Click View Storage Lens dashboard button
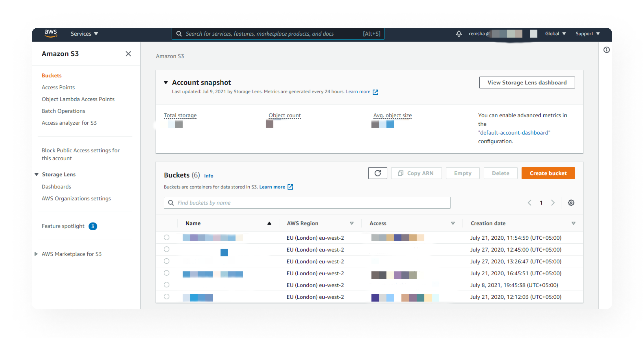Screen dimensions: 644x338 point(527,82)
